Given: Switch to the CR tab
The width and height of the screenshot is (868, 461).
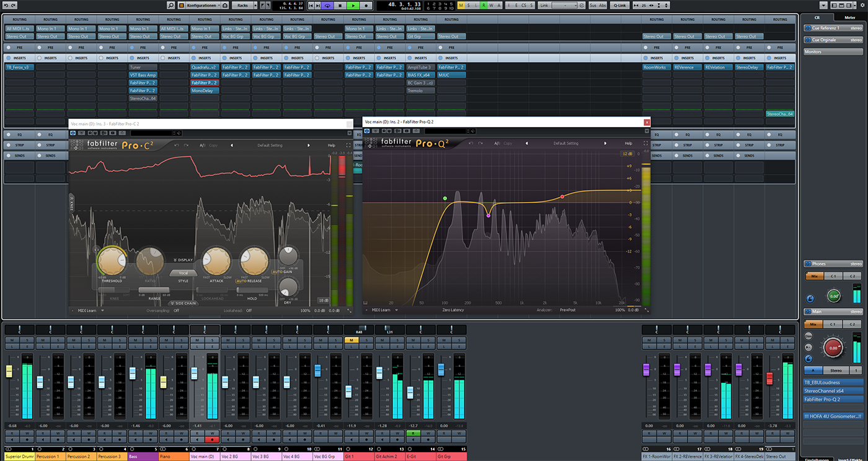Looking at the screenshot, I should click(x=817, y=17).
